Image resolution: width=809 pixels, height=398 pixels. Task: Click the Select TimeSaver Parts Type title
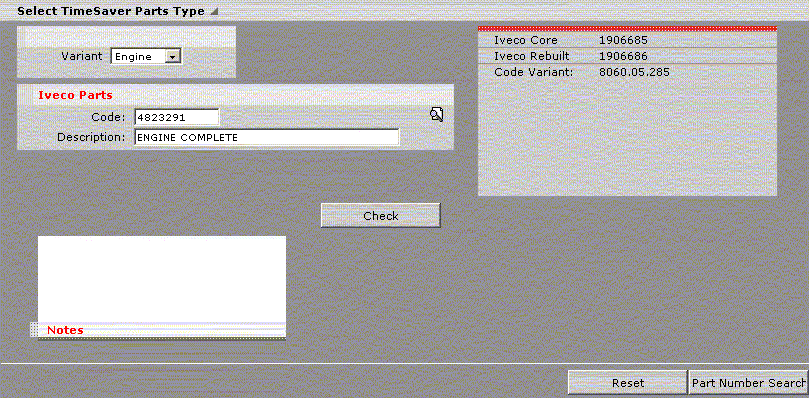click(x=111, y=11)
